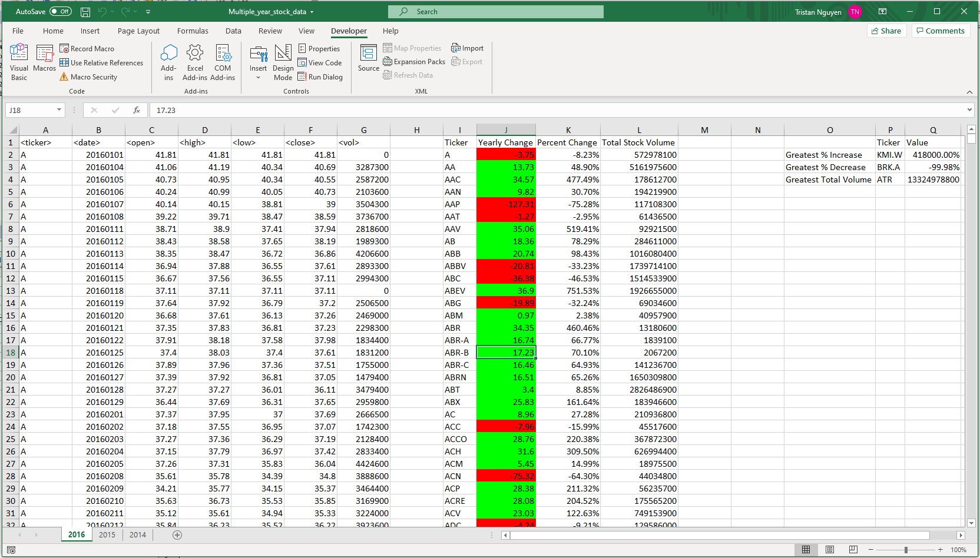The height and width of the screenshot is (558, 980).
Task: Click Import XML data
Action: [468, 48]
